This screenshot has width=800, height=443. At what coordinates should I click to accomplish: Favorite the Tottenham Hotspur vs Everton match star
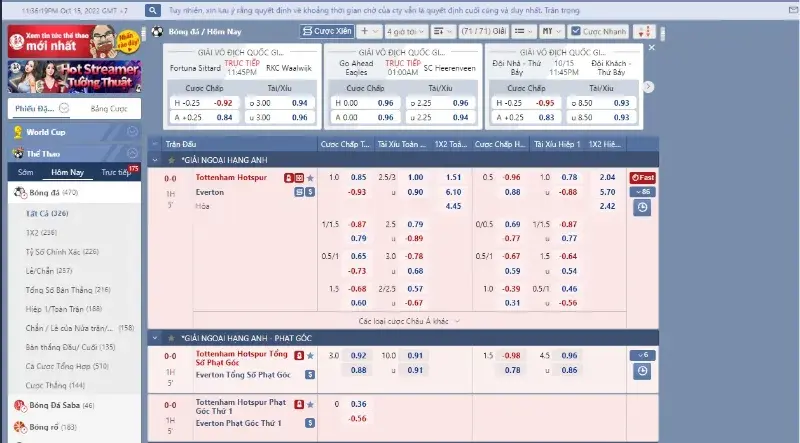[310, 178]
